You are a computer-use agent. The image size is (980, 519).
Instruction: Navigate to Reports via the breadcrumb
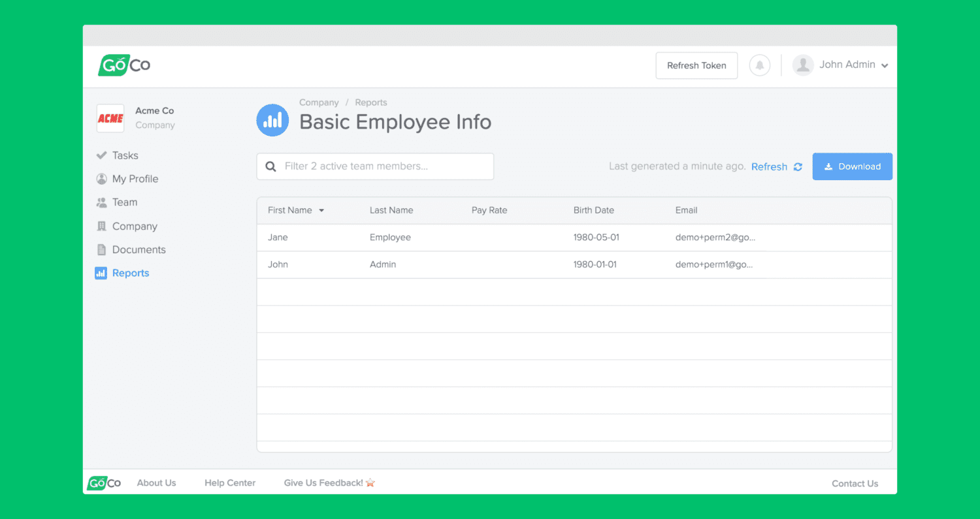click(x=370, y=102)
